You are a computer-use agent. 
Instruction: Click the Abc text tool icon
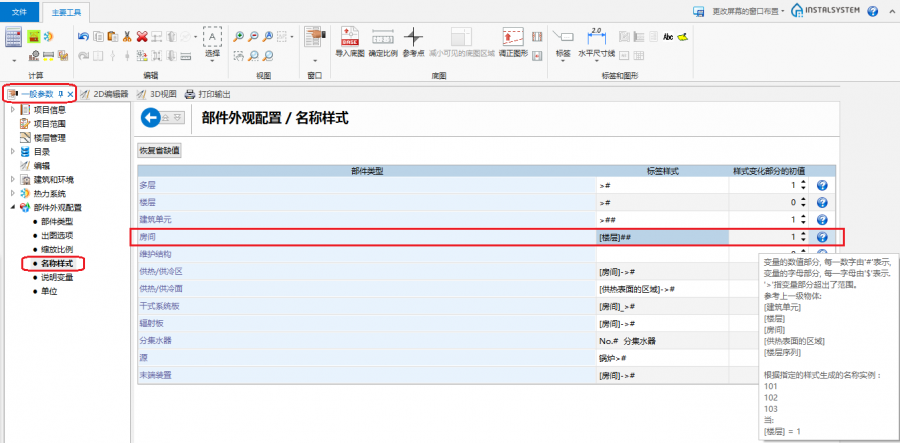point(668,36)
